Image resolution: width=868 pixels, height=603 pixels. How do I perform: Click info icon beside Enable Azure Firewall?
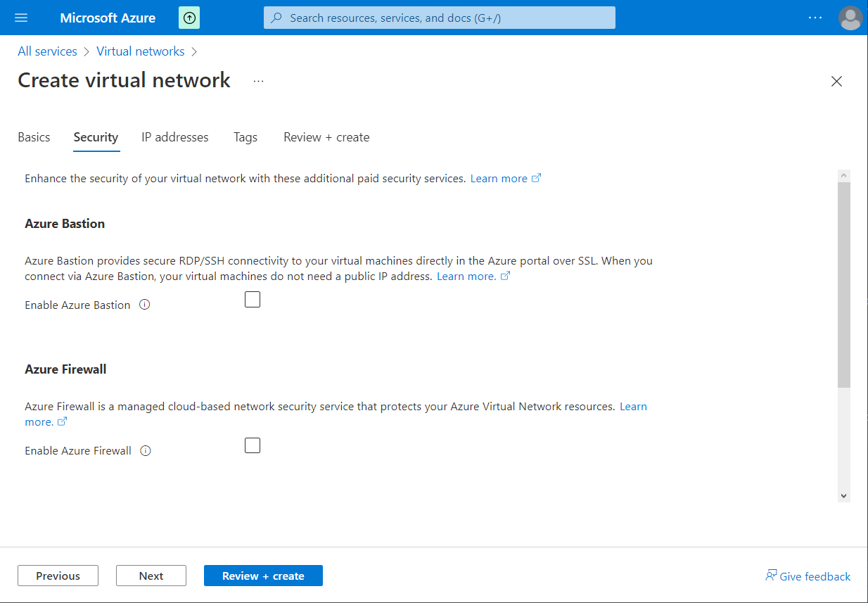[x=146, y=450]
